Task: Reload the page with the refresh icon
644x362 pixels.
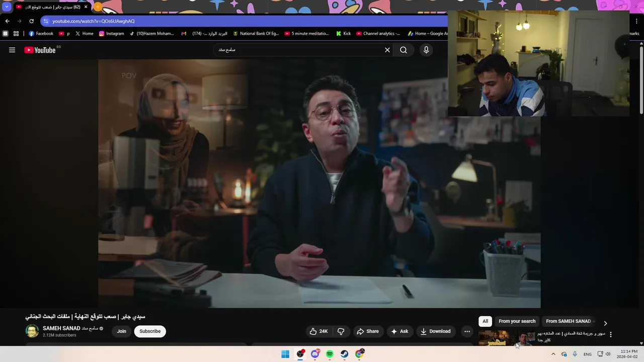Action: pyautogui.click(x=32, y=21)
